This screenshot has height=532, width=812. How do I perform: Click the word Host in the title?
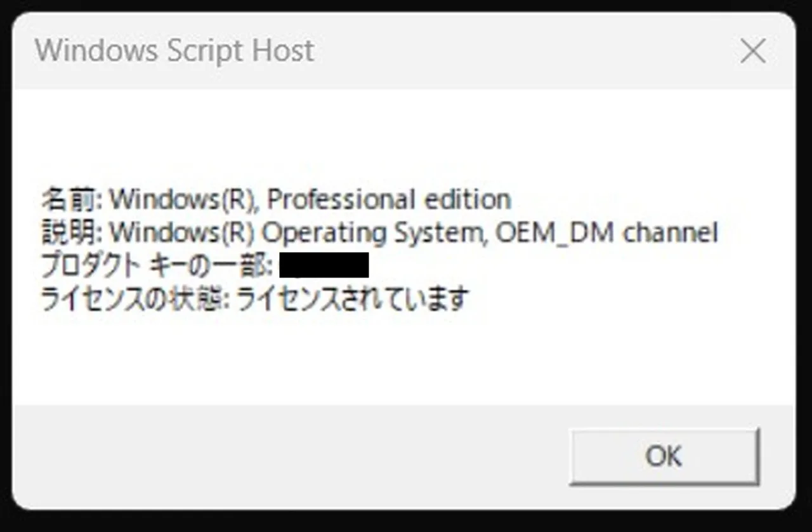pos(283,51)
